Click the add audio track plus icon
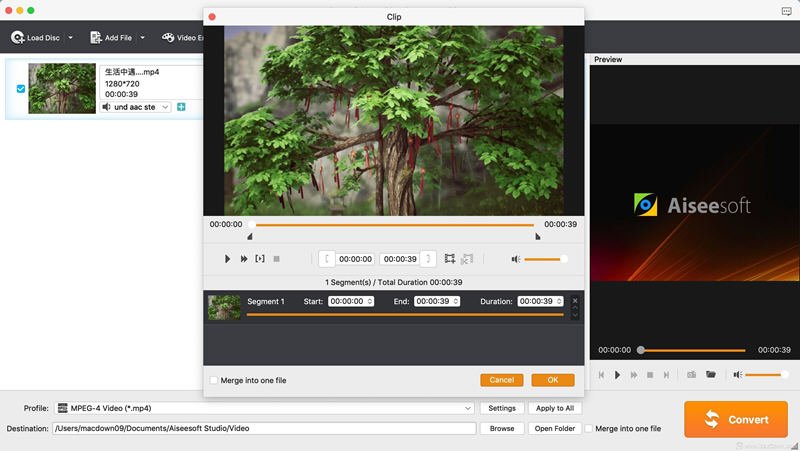The width and height of the screenshot is (800, 451). coord(181,107)
